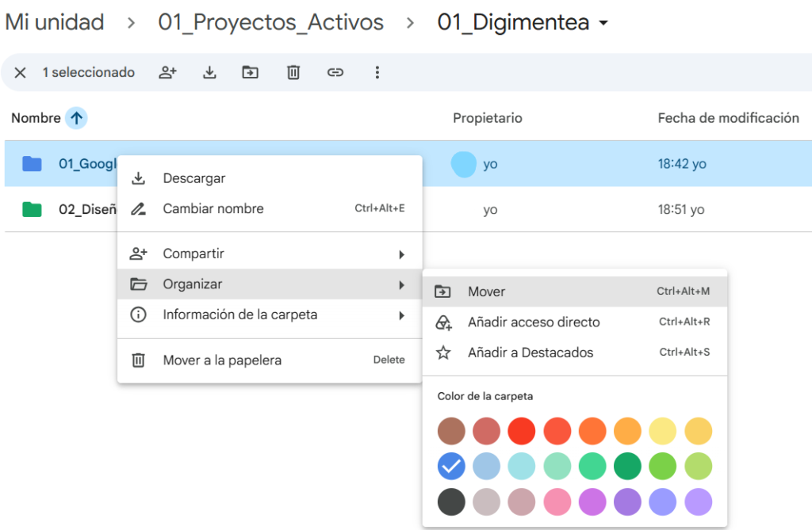The height and width of the screenshot is (530, 812).
Task: Choose Añadir a Destacados option
Action: (575, 353)
